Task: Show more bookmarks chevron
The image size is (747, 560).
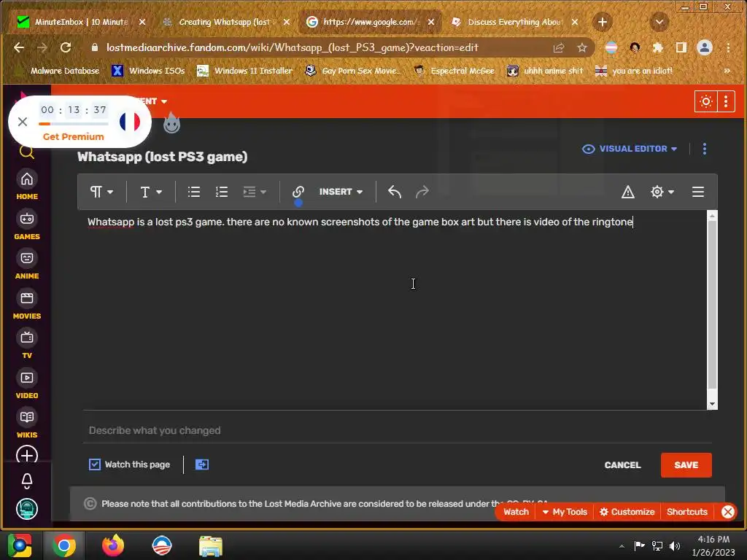Action: coord(727,71)
